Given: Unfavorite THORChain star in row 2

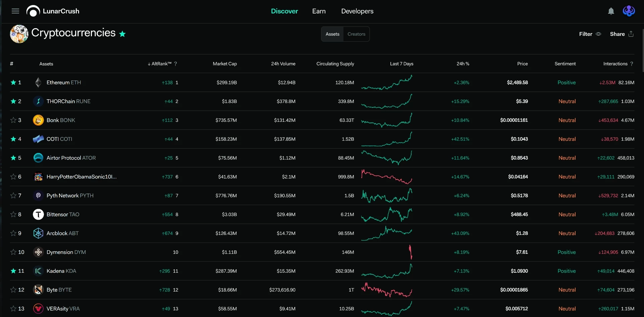Looking at the screenshot, I should click(13, 101).
